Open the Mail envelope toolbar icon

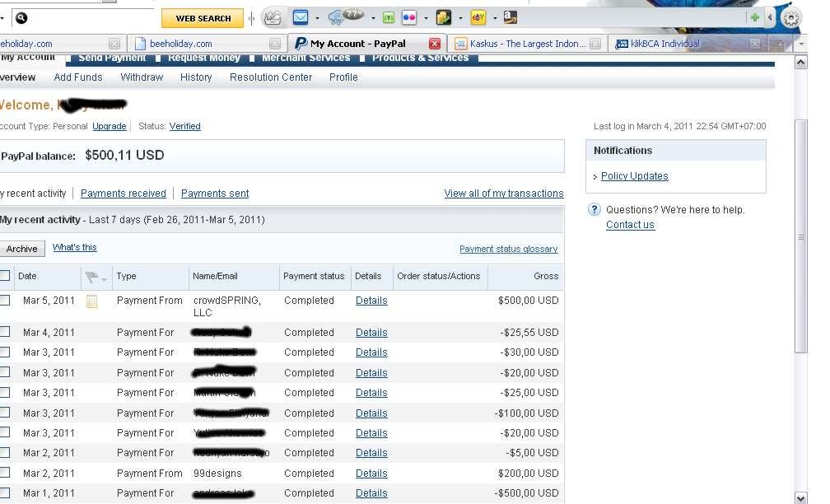[300, 17]
